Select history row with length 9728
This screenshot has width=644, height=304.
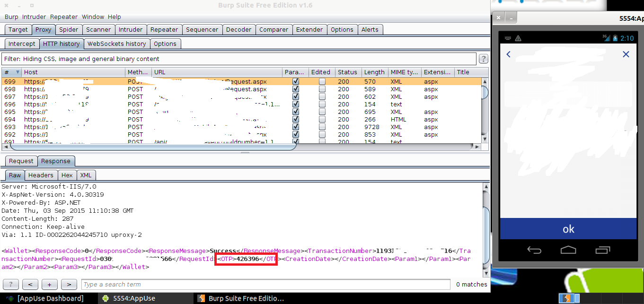coord(241,127)
